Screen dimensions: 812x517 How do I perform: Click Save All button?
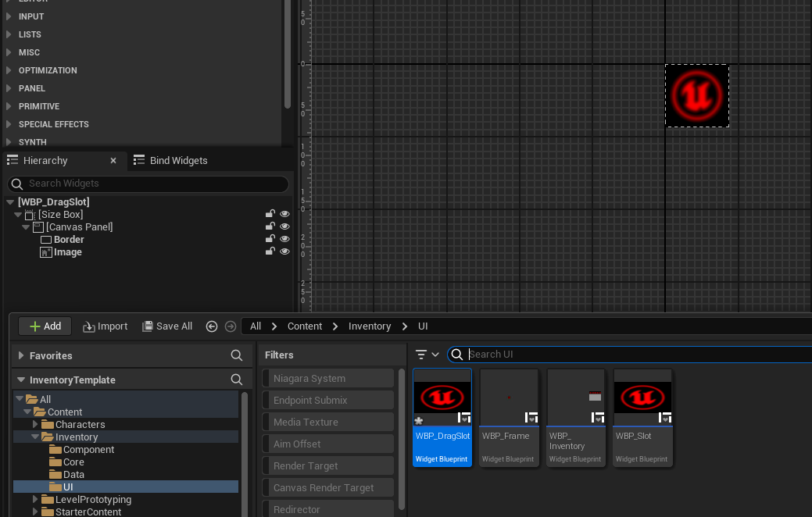click(x=167, y=326)
